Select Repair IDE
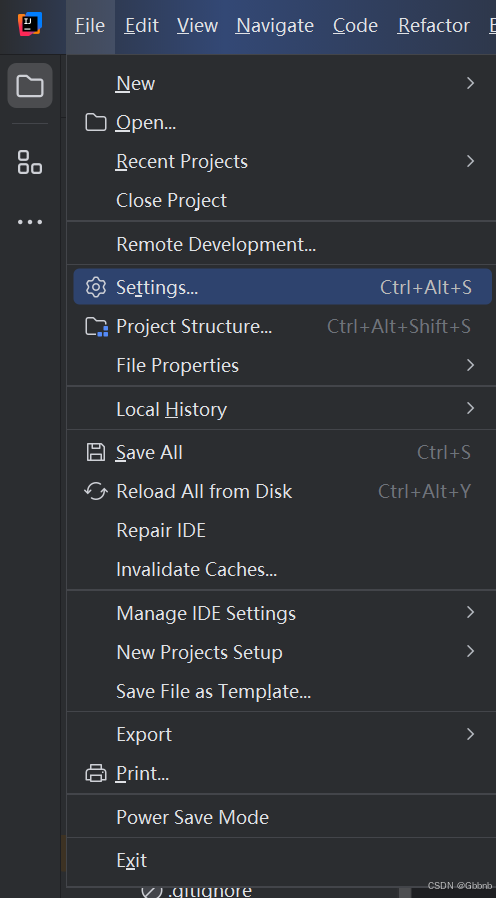The image size is (496, 898). click(x=281, y=530)
